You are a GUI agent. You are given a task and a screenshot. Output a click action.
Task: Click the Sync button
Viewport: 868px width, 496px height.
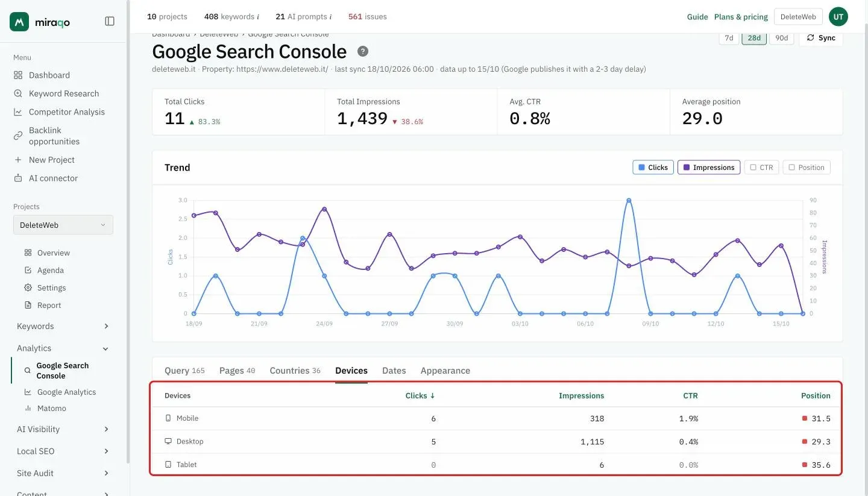(x=821, y=38)
